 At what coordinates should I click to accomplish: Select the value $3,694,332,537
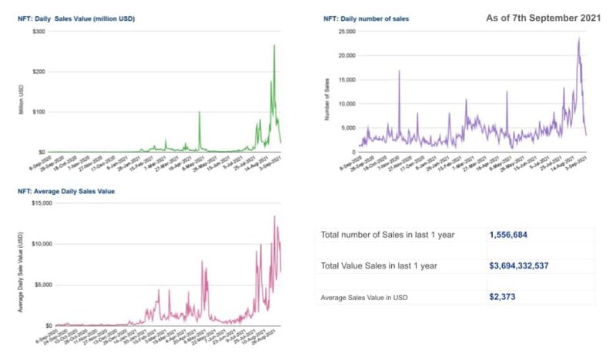click(519, 265)
